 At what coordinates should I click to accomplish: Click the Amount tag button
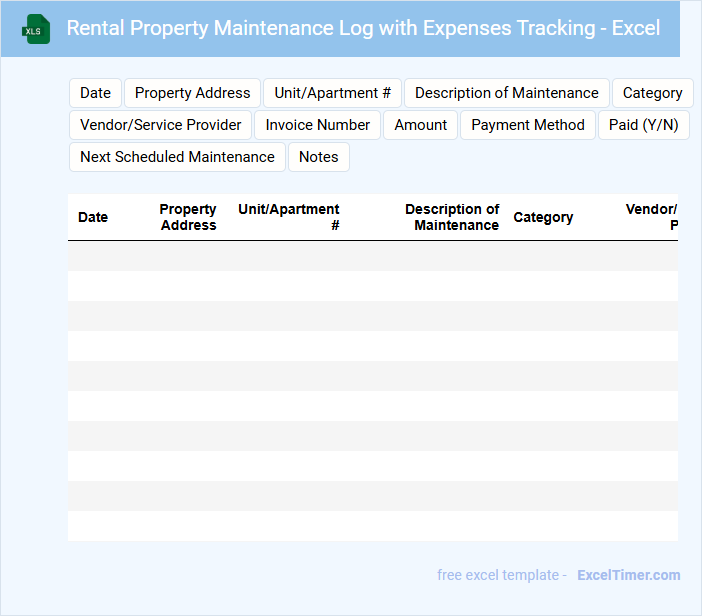tap(420, 125)
